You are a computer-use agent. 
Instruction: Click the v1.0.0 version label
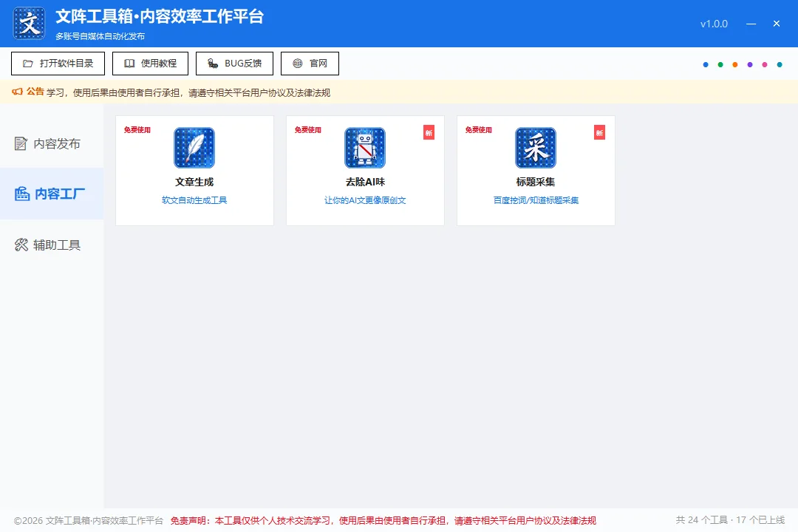[714, 24]
